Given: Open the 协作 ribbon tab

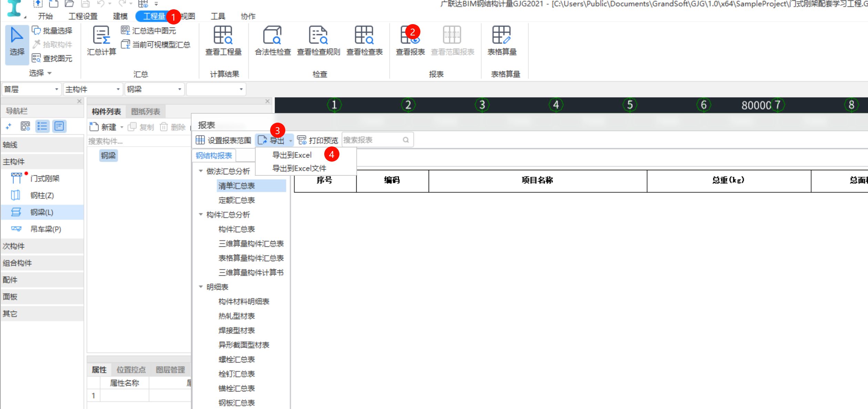Looking at the screenshot, I should coord(248,16).
